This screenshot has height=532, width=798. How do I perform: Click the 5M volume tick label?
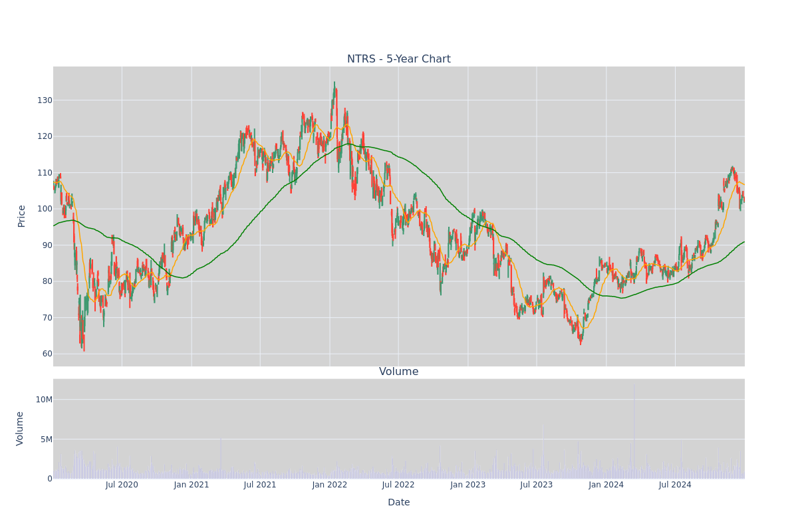[x=46, y=440]
